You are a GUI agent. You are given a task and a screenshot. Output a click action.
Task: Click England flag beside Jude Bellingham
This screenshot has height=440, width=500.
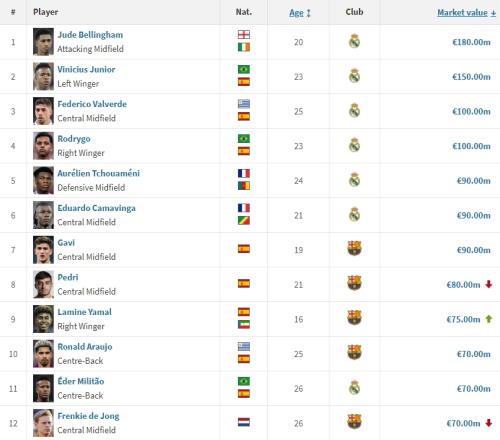pyautogui.click(x=244, y=35)
